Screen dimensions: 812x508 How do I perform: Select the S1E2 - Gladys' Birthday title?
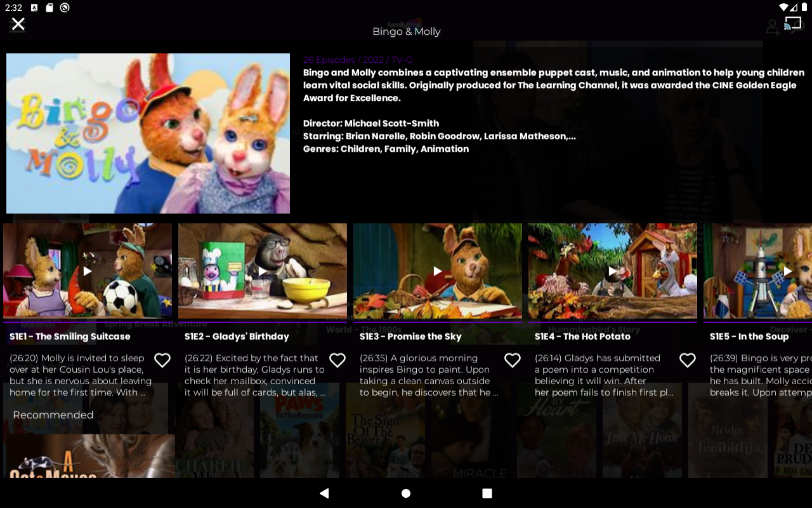(x=237, y=337)
